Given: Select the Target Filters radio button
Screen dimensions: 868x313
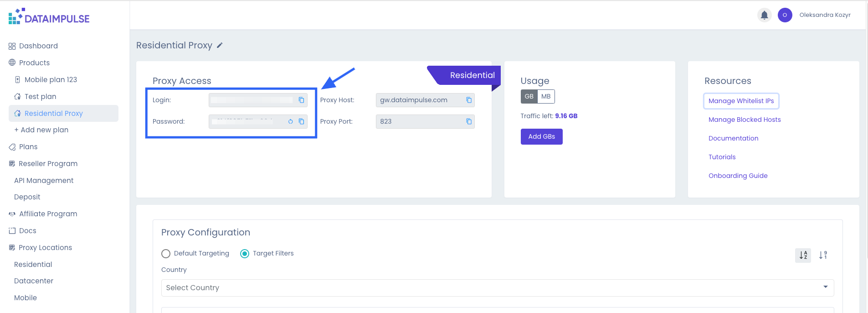Looking at the screenshot, I should 245,254.
